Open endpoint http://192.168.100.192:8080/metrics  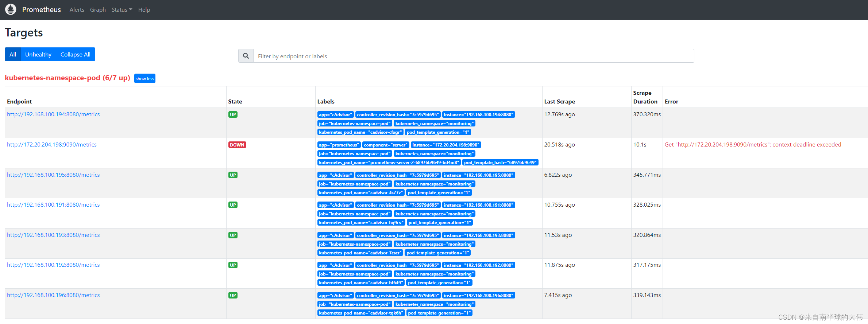(53, 265)
